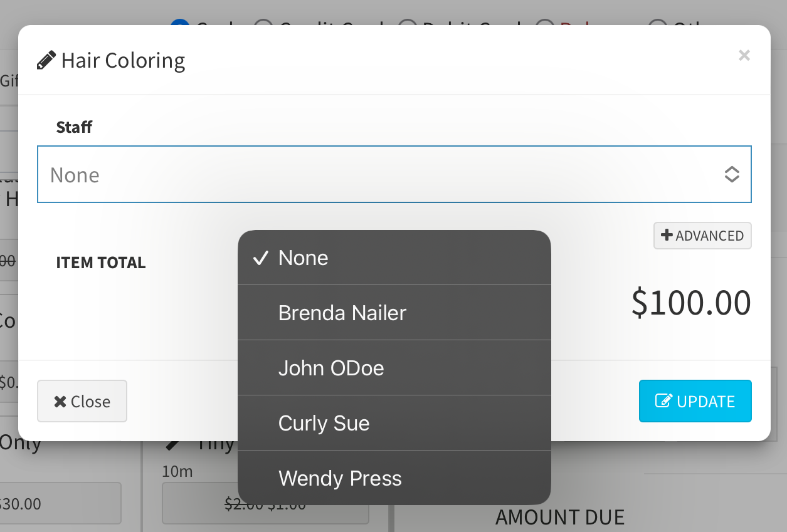Click the $30.00 price field behind the dialog
This screenshot has height=532, width=787.
63,503
